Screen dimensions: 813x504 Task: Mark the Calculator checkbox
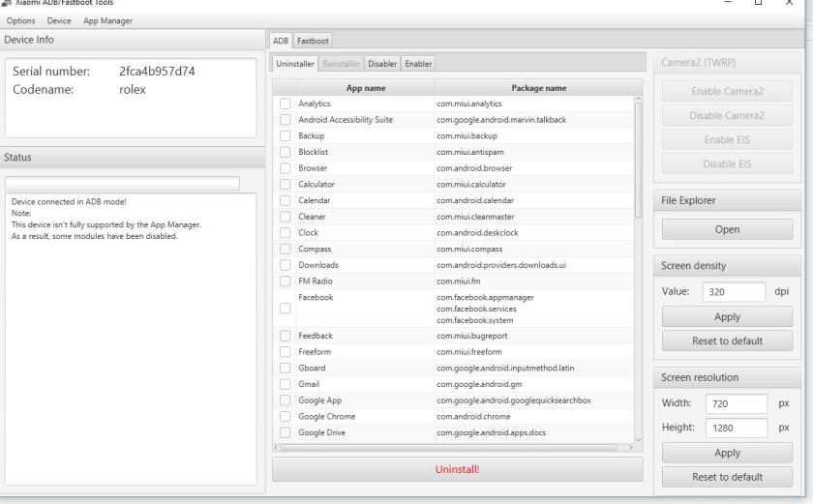tap(285, 184)
